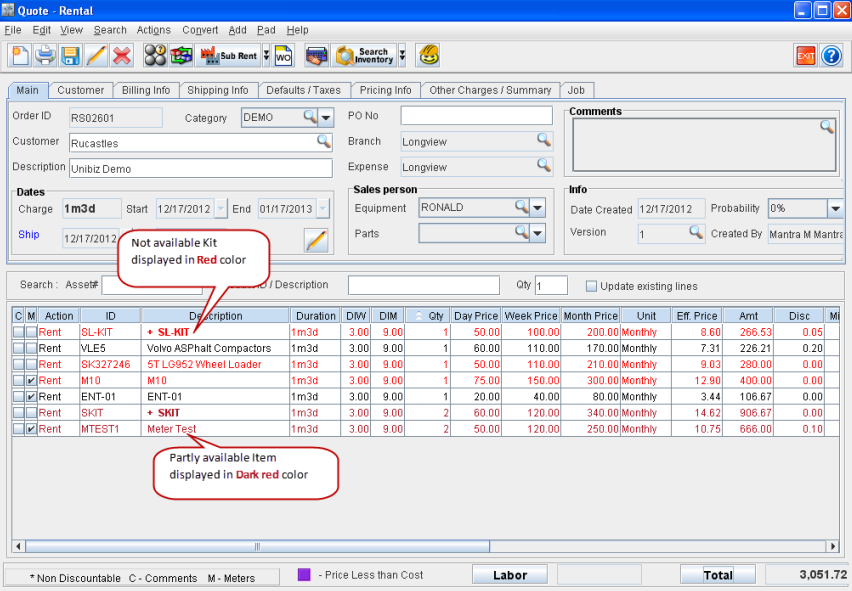Switch to the Pricing Info tab
852x591 pixels.
[385, 90]
